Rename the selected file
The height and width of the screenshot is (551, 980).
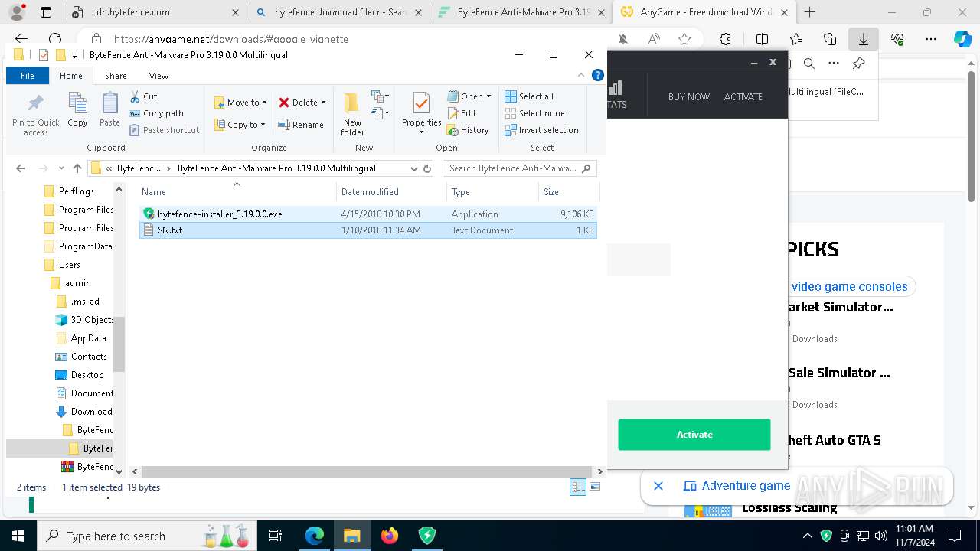pos(301,125)
